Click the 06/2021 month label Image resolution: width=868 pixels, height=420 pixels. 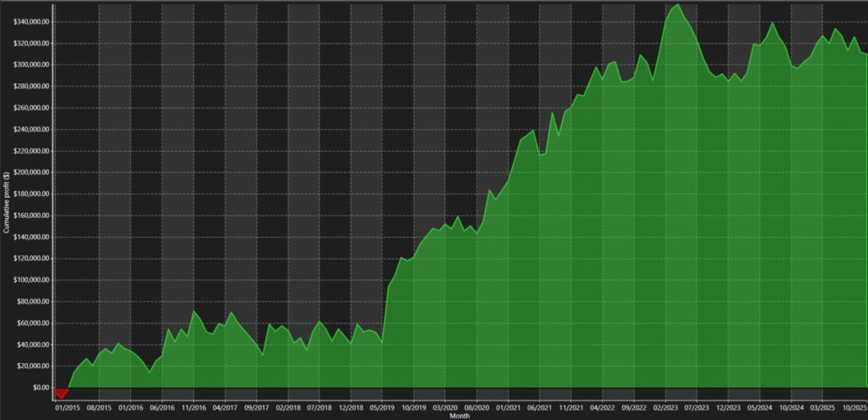539,406
